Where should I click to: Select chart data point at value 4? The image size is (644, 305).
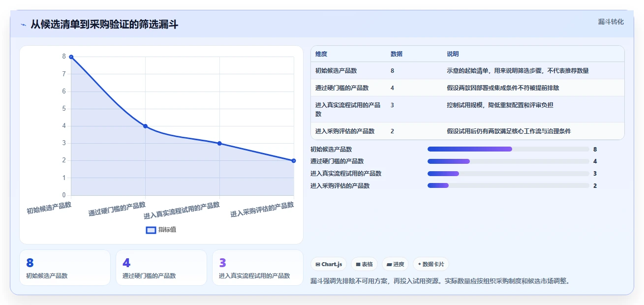click(145, 126)
